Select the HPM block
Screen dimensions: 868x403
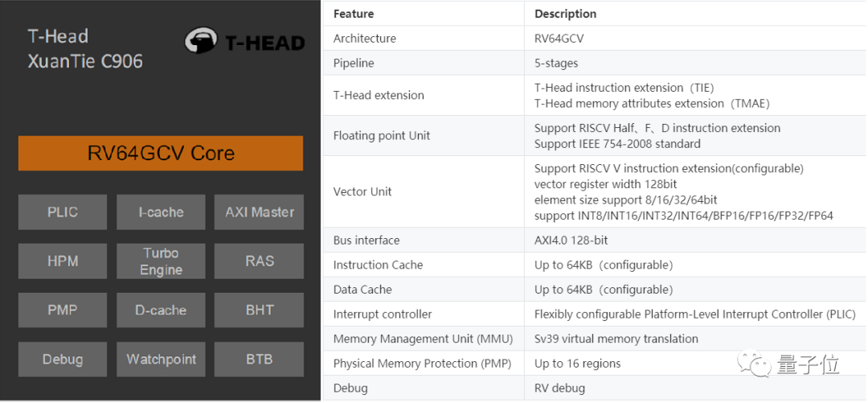click(63, 261)
